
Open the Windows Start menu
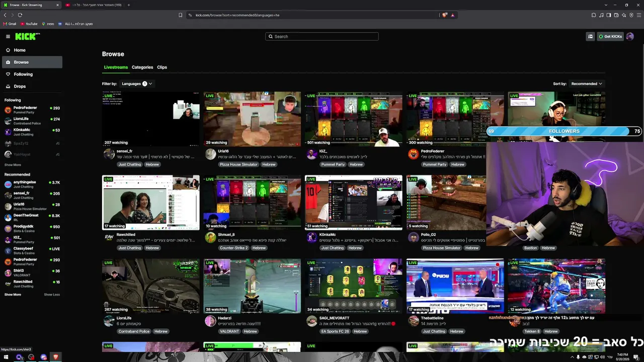coord(7,357)
